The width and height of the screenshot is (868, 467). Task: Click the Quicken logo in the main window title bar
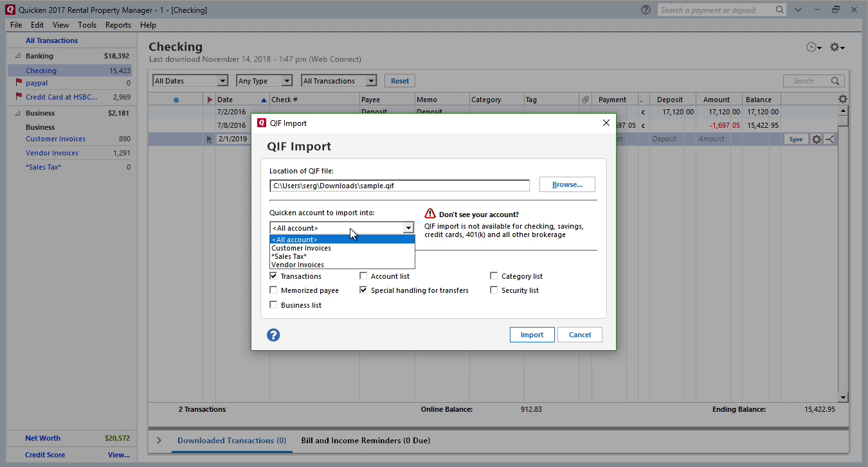(10, 10)
